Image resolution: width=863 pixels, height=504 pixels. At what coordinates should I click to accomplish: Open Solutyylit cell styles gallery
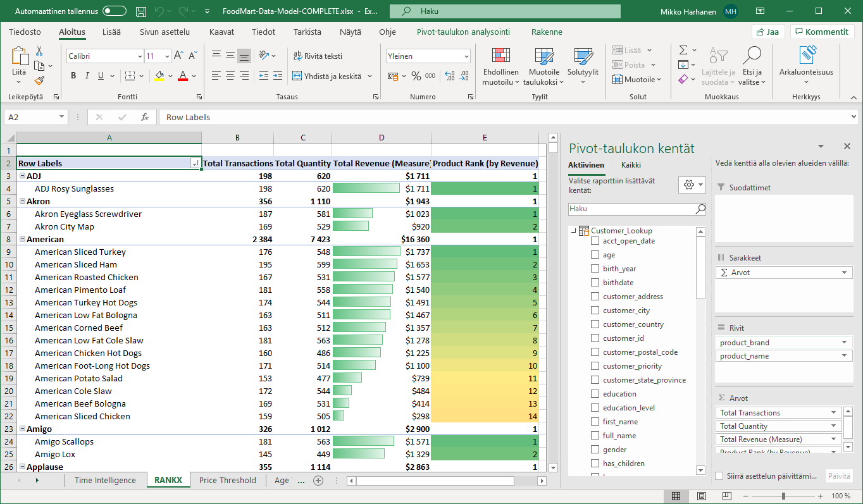tap(583, 67)
